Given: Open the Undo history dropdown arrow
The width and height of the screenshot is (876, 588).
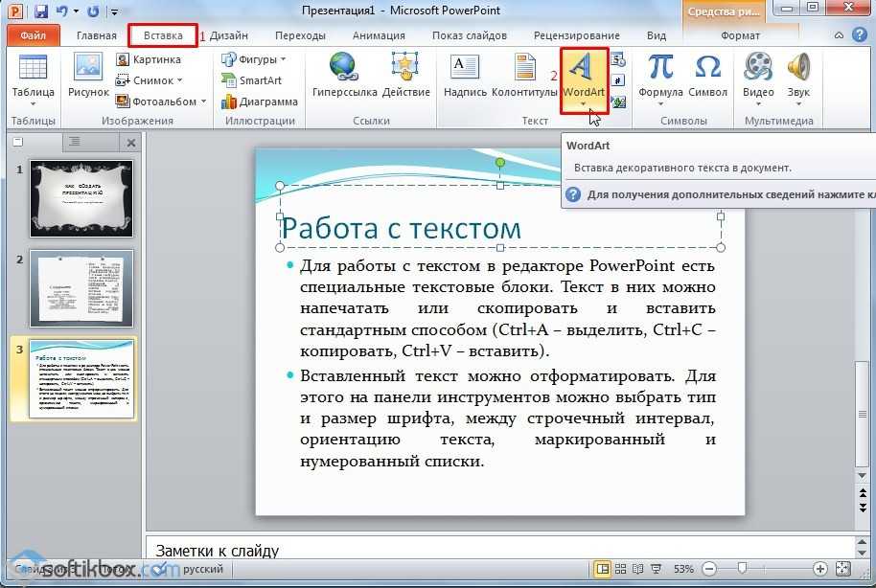Looking at the screenshot, I should point(76,11).
